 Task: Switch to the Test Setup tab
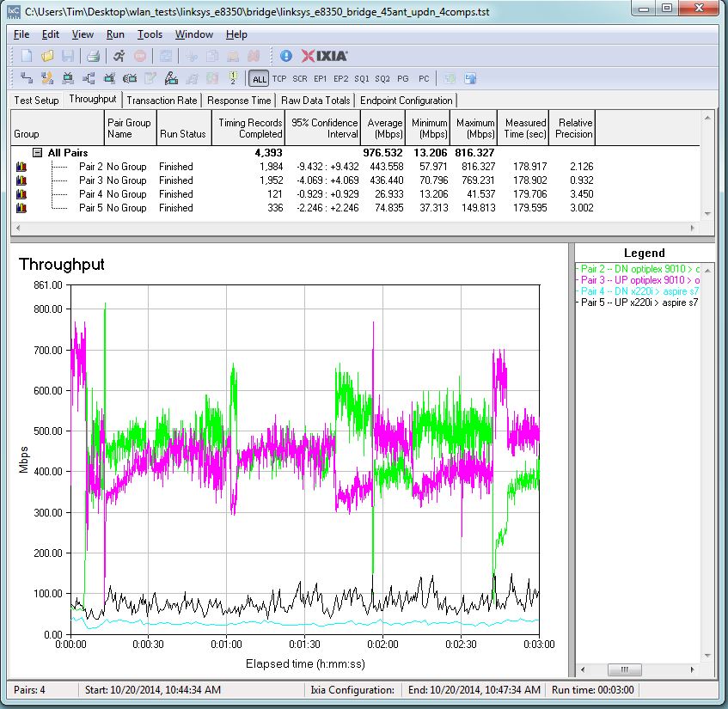tap(36, 101)
